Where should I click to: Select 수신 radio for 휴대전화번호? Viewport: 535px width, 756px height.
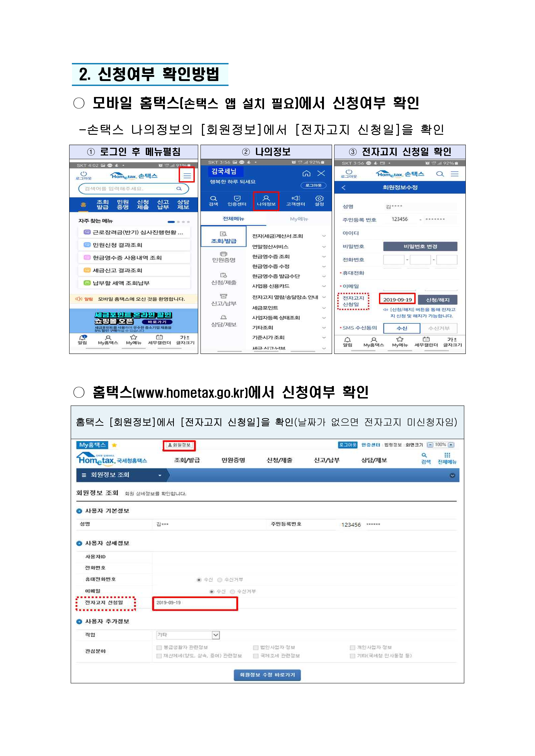199,580
